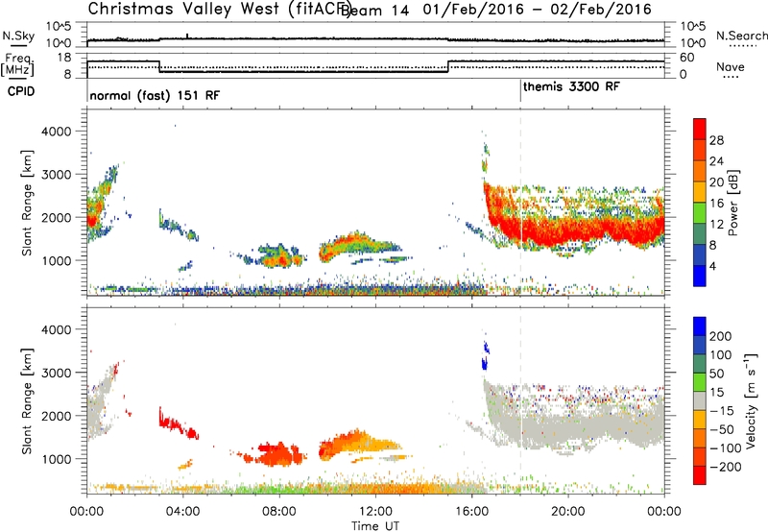Screen dimensions: 768x532
Task: Click the '24' label on Power colorbar
Action: (716, 161)
